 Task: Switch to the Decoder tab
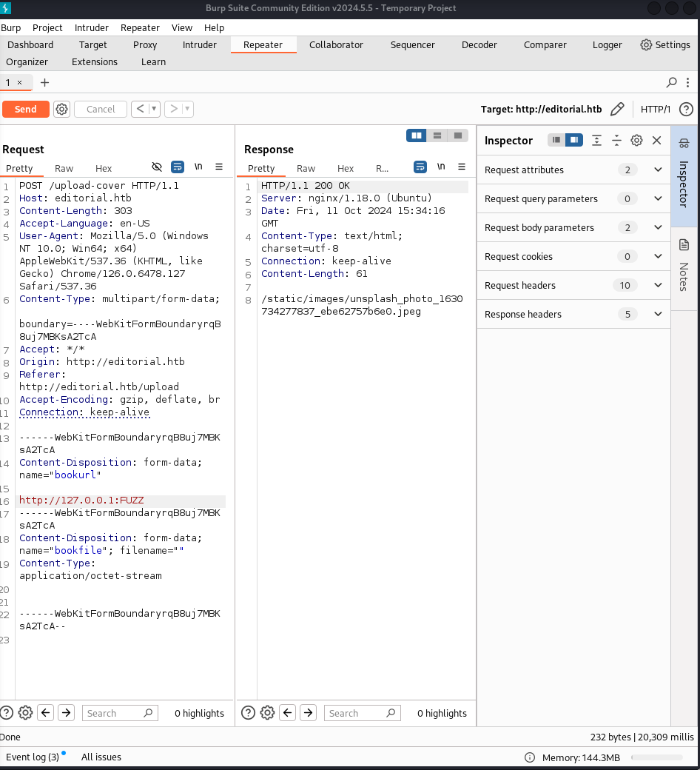coord(479,44)
